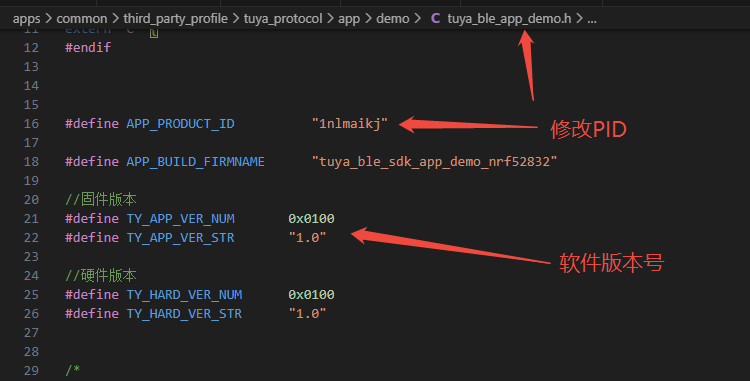Select third_party_profile in the breadcrumb
This screenshot has height=381, width=750.
(176, 19)
